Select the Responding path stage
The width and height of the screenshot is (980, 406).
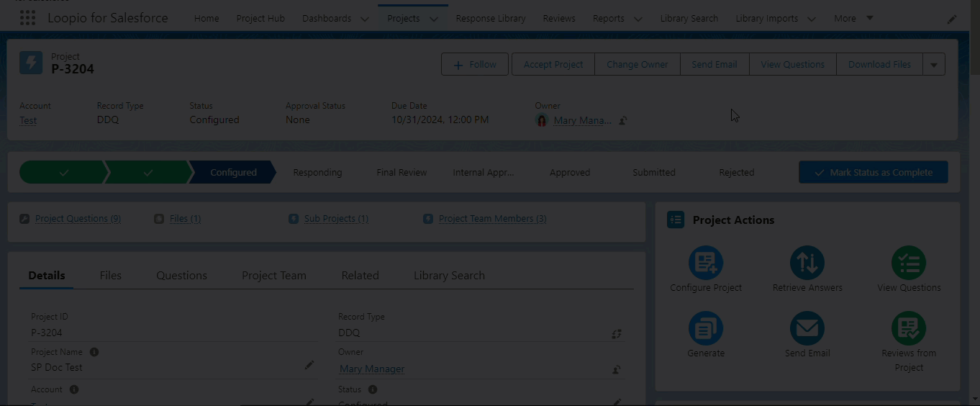click(317, 172)
